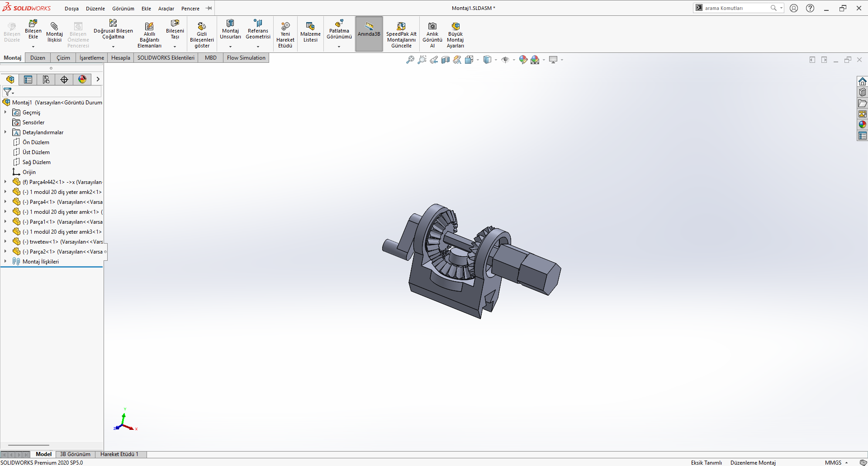
Task: Click Anlık Görüntü Al camera icon
Action: 432,35
